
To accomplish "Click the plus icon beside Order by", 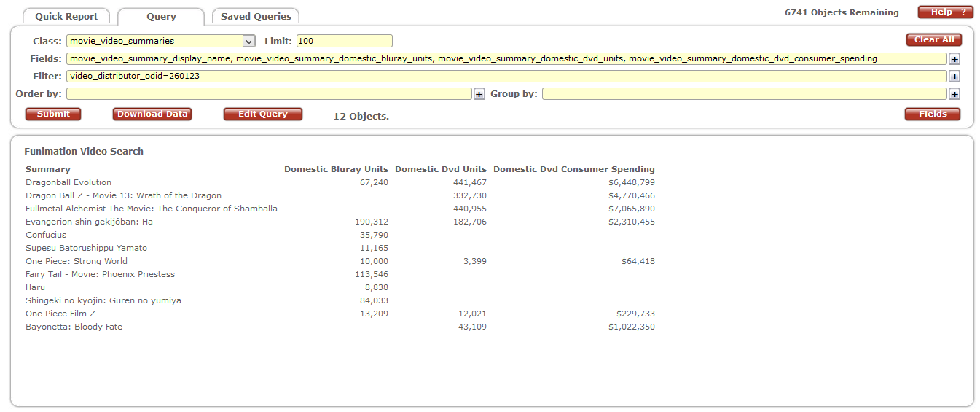I will (479, 94).
